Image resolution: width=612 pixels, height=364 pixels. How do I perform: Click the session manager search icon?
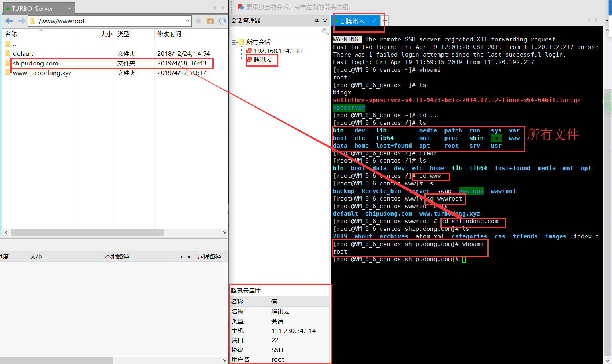pyautogui.click(x=325, y=31)
